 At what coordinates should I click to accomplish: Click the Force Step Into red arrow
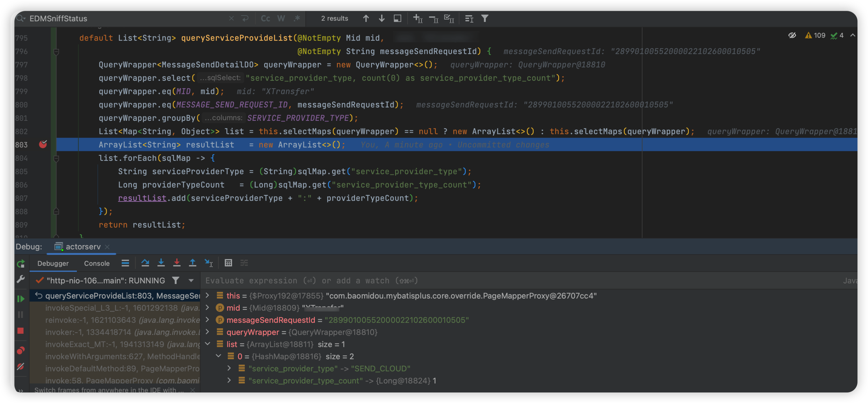pyautogui.click(x=177, y=263)
